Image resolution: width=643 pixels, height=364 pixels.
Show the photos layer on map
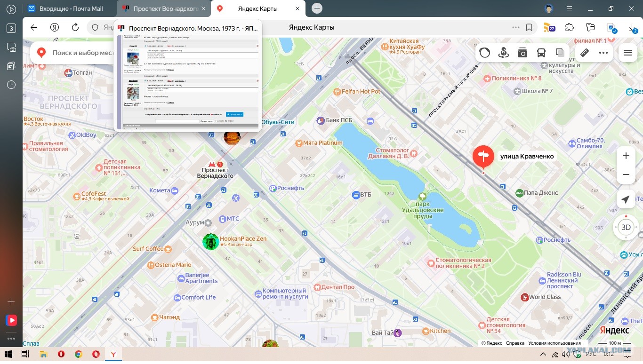[x=522, y=53]
